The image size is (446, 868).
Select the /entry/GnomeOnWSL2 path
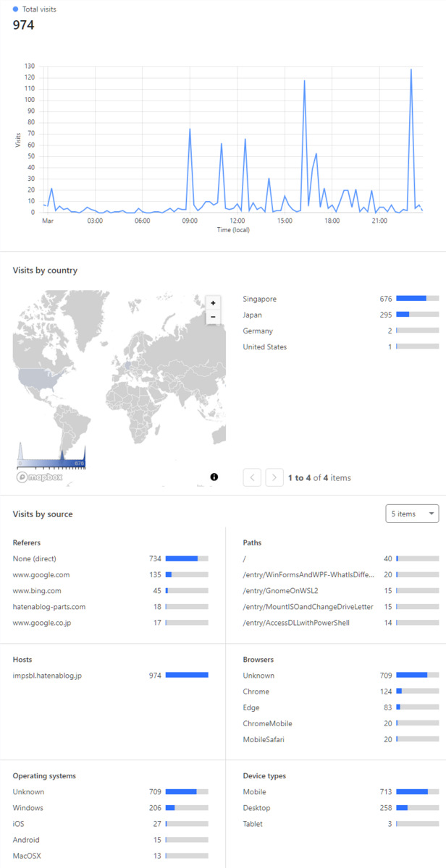pyautogui.click(x=341, y=591)
